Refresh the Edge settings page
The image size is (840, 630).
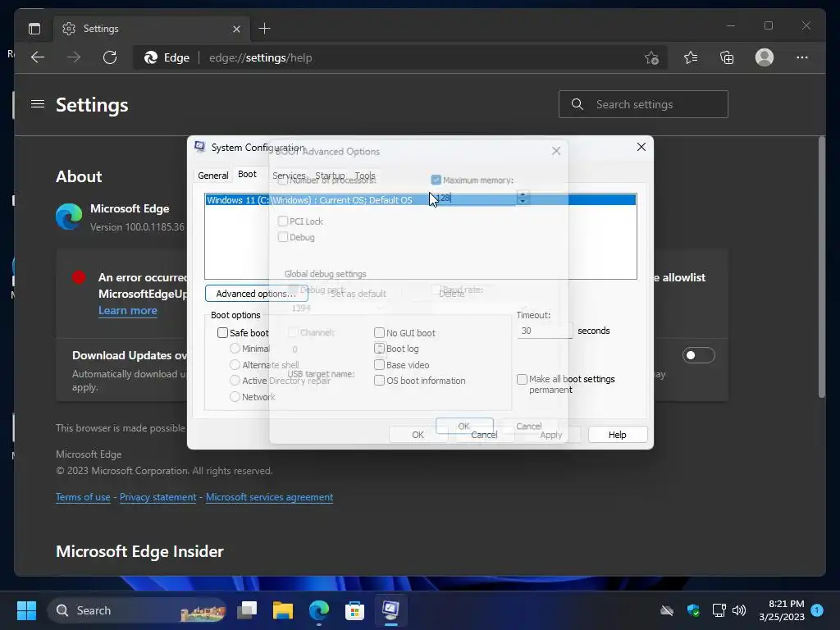(x=110, y=57)
